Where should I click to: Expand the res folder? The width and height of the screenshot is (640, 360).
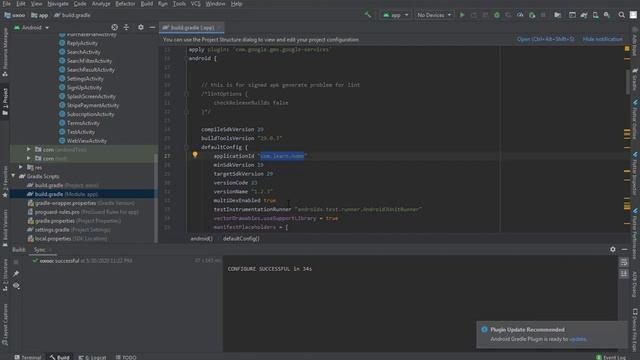tap(20, 167)
